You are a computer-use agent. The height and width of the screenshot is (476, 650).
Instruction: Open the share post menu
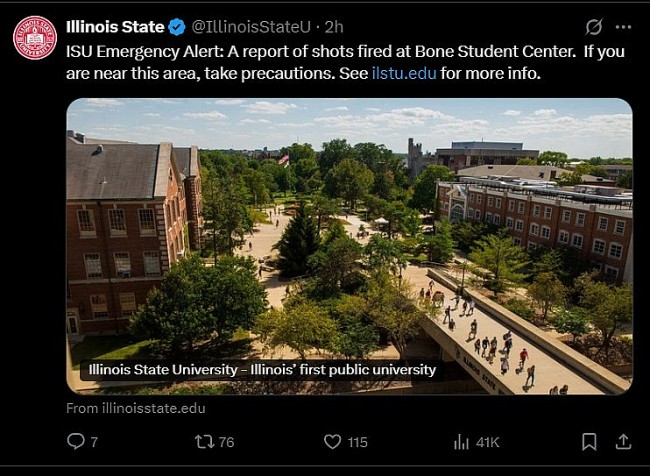(x=622, y=441)
